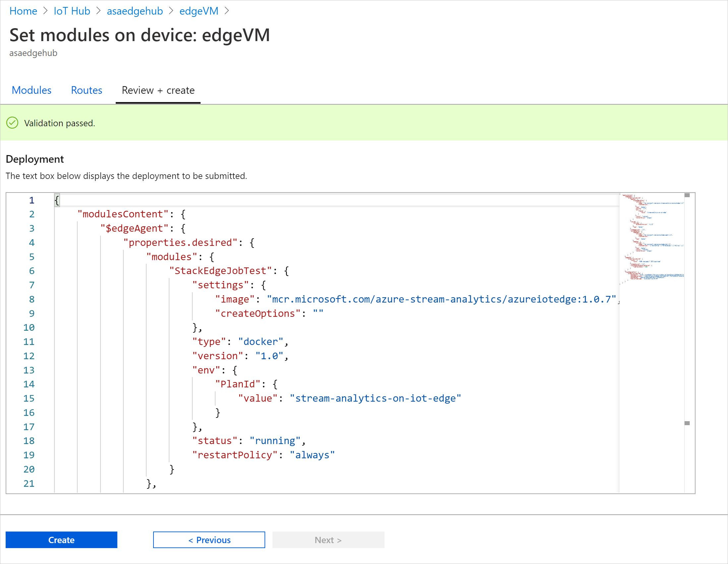Click the disabled Next > button

tap(328, 540)
